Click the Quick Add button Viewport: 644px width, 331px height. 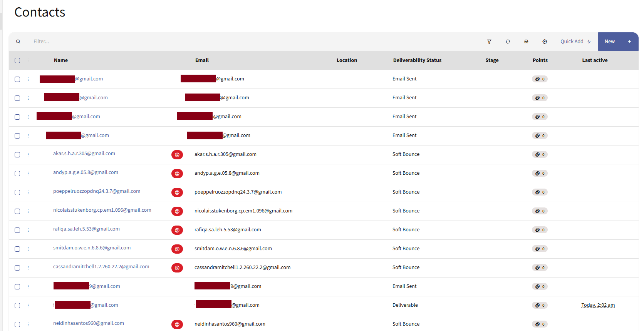pyautogui.click(x=575, y=42)
